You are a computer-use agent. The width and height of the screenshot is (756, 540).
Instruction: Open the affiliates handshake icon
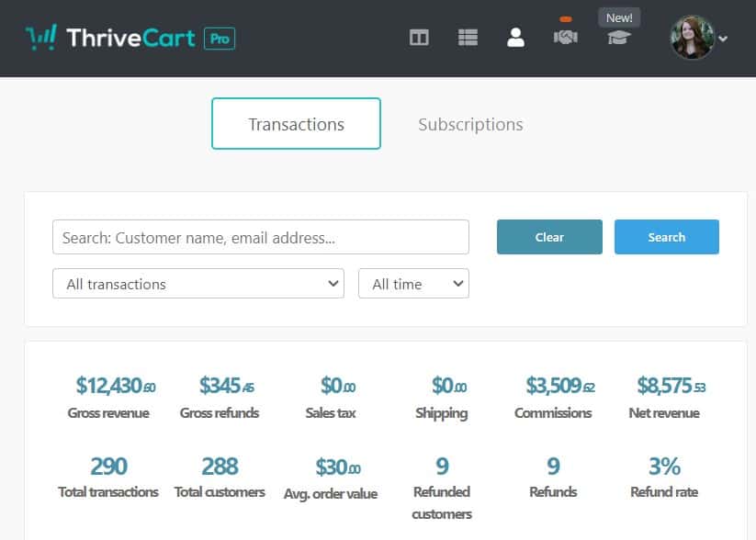point(566,37)
